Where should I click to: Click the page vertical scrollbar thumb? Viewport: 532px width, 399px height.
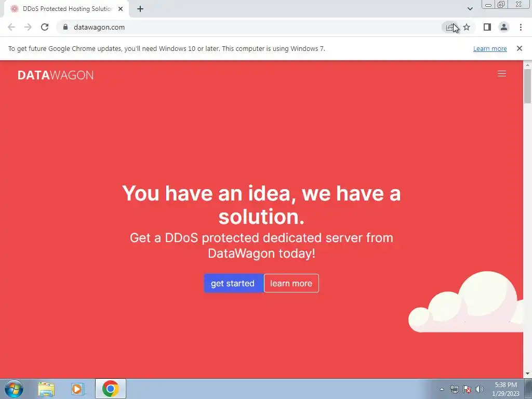click(x=527, y=86)
